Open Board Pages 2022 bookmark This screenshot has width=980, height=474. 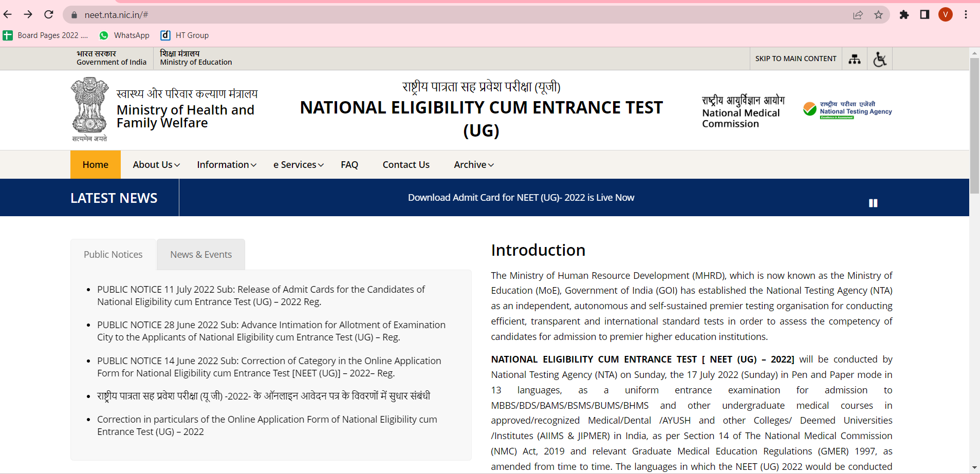click(46, 35)
